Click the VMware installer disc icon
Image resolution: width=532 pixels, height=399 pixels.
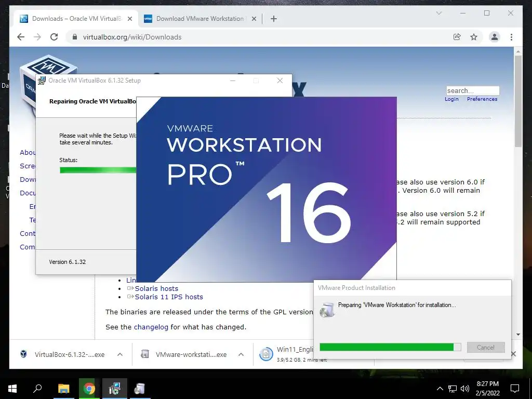pyautogui.click(x=327, y=310)
